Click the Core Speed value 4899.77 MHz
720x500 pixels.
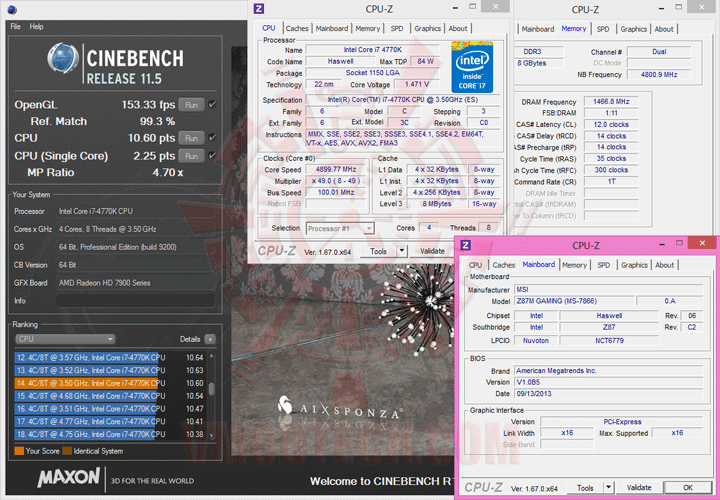[336, 169]
